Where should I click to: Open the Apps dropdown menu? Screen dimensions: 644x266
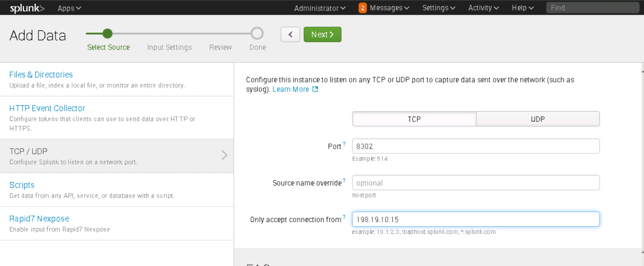coord(69,8)
